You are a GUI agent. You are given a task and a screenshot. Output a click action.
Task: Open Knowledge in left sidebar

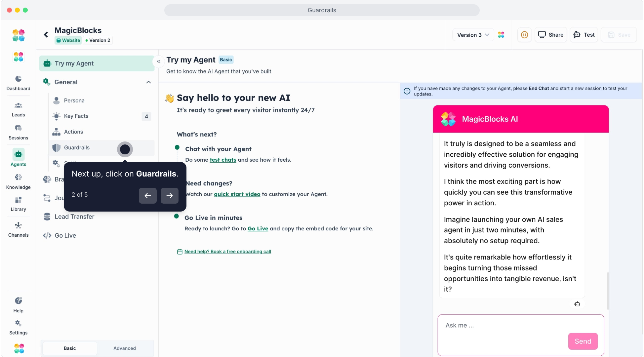[18, 181]
